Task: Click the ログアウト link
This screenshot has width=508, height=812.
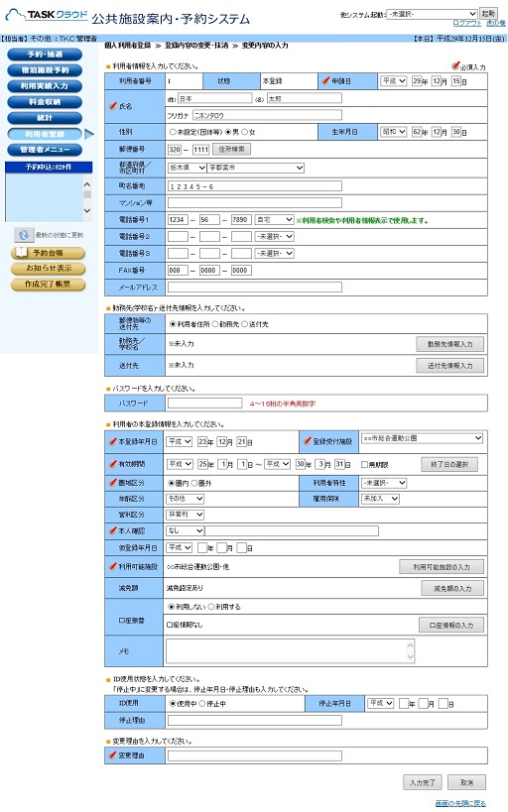Action: pos(466,24)
